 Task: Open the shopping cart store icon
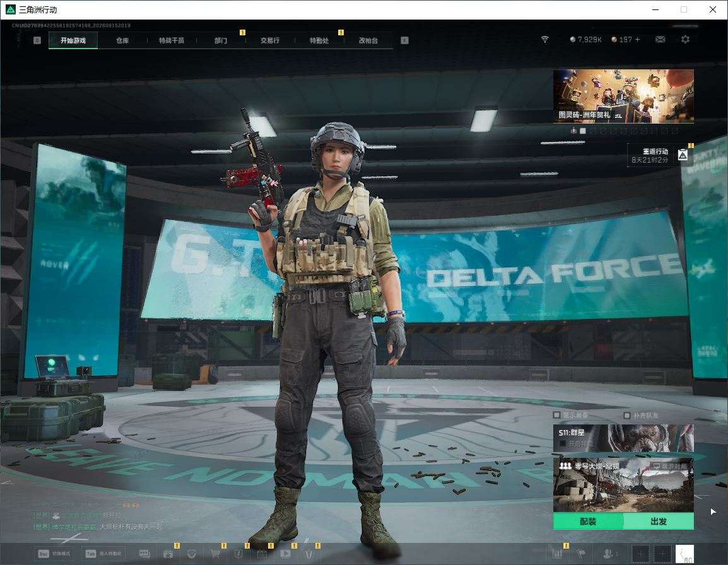point(215,554)
